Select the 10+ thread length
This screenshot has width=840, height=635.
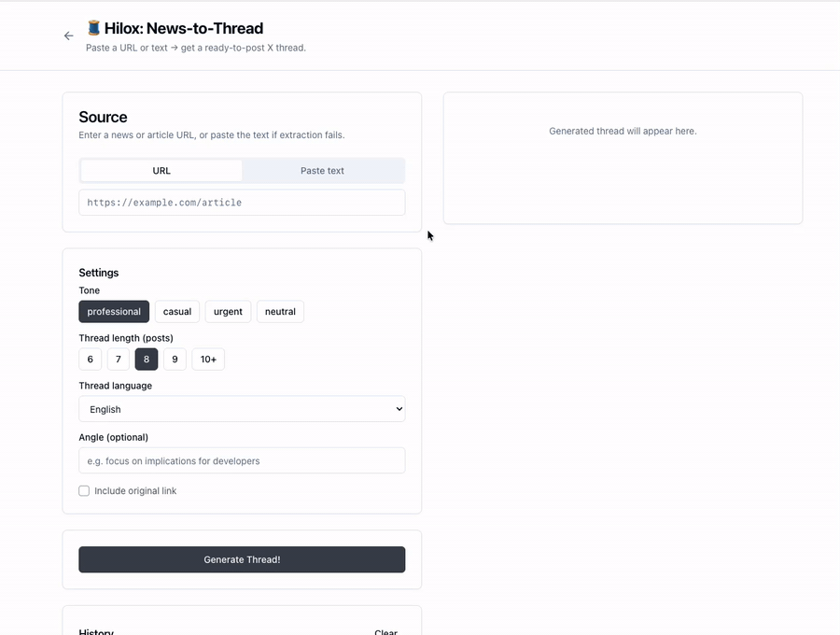pyautogui.click(x=207, y=359)
